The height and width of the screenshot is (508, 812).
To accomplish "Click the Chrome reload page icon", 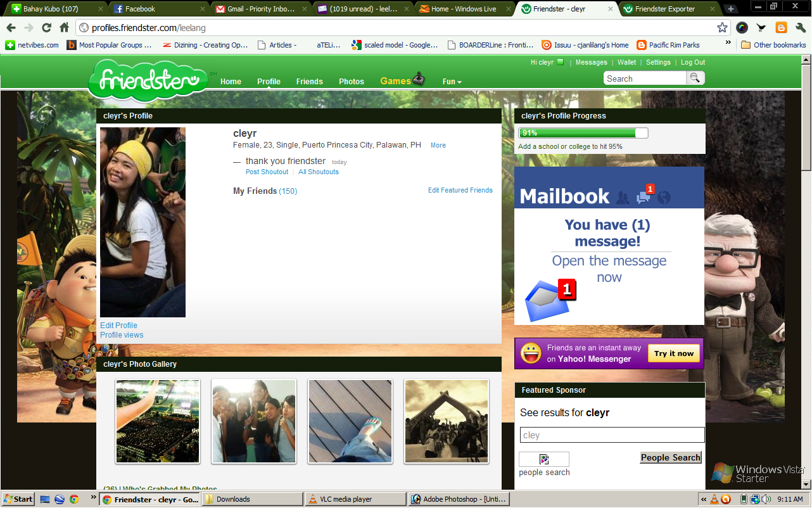I will (46, 28).
